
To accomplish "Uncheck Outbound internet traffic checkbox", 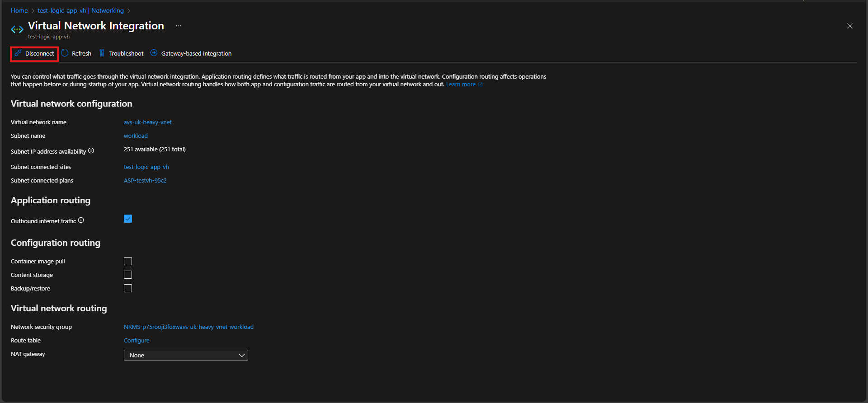I will pos(128,219).
